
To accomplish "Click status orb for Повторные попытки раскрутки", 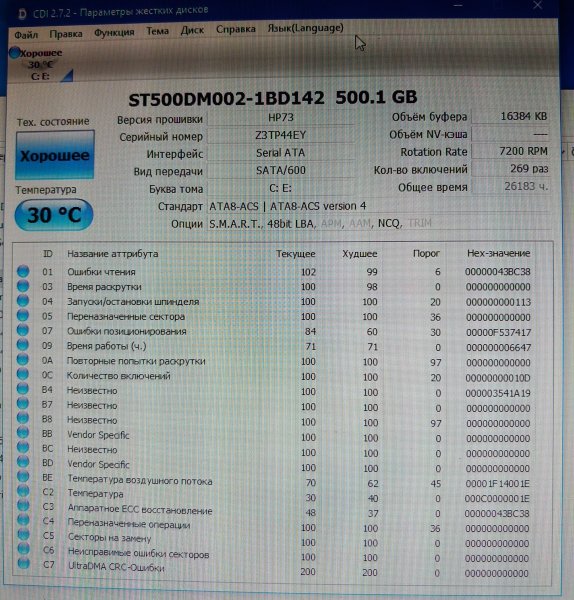I will [x=23, y=360].
